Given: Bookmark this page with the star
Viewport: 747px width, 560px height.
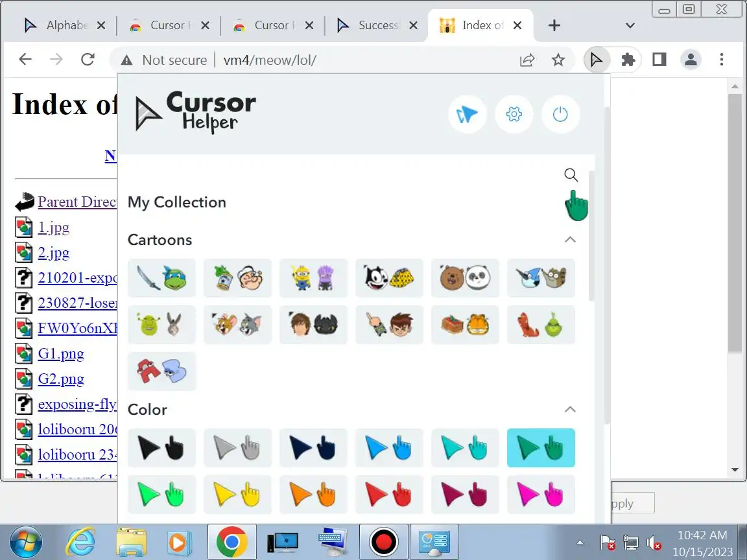Looking at the screenshot, I should point(558,60).
